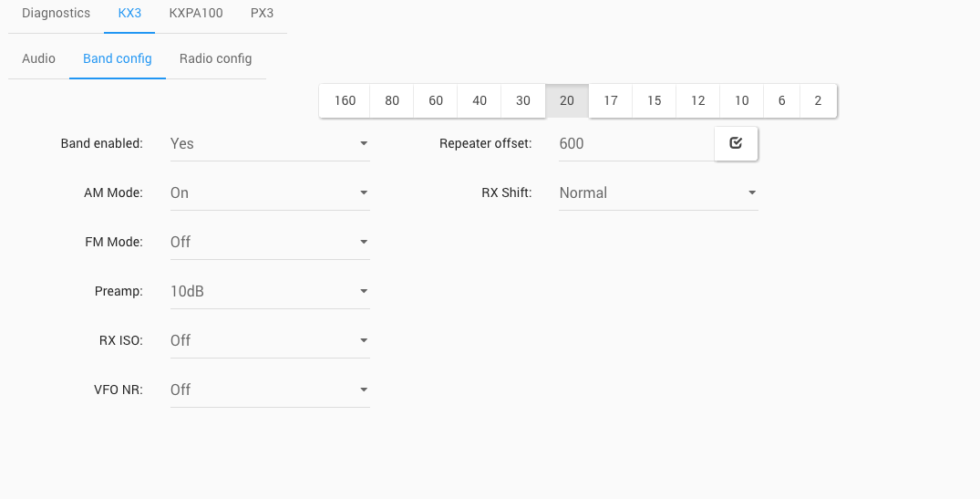Click the VFO NR label

coord(119,390)
